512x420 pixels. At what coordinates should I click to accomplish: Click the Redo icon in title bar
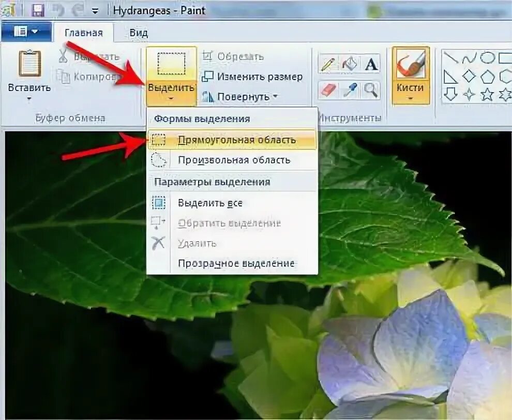click(78, 10)
